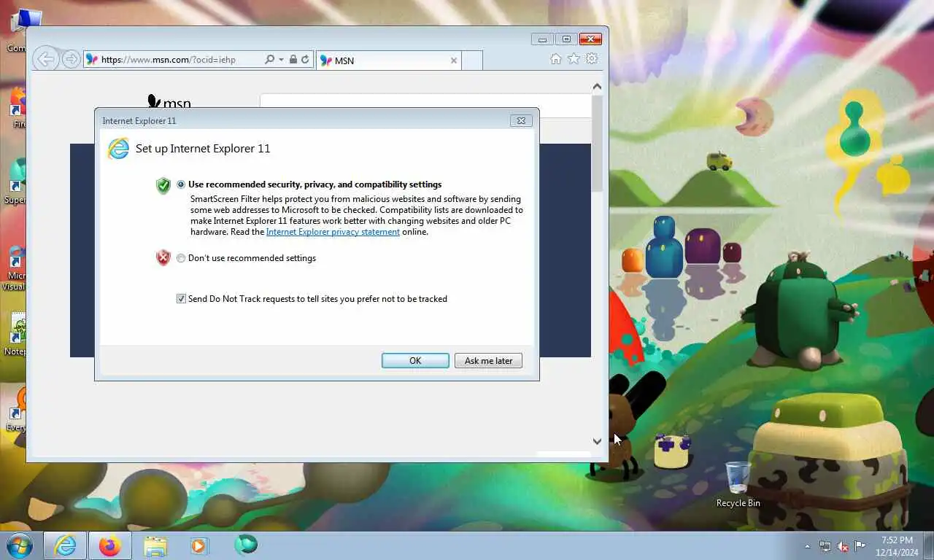Open Windows Explorer folder on taskbar
This screenshot has width=934, height=560.
(x=155, y=545)
